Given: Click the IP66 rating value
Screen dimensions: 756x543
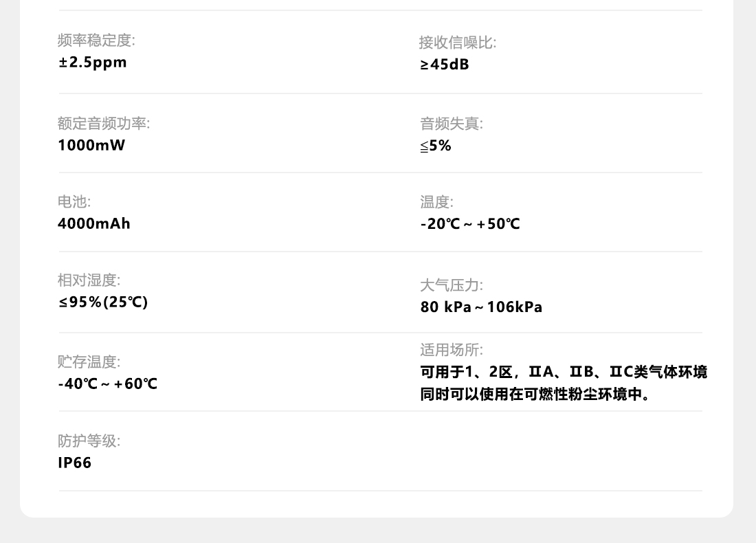Looking at the screenshot, I should pos(74,463).
